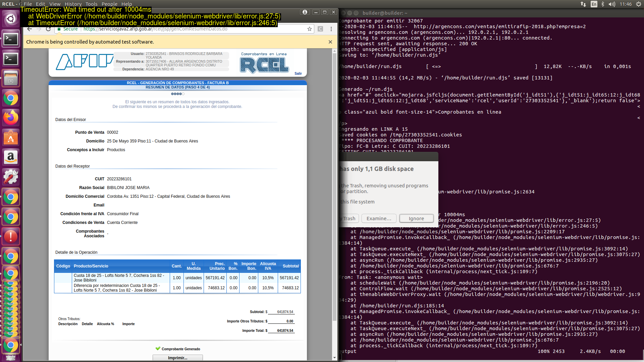The height and width of the screenshot is (362, 644).
Task: Open the Bluetooth tray indicator
Action: (602, 4)
